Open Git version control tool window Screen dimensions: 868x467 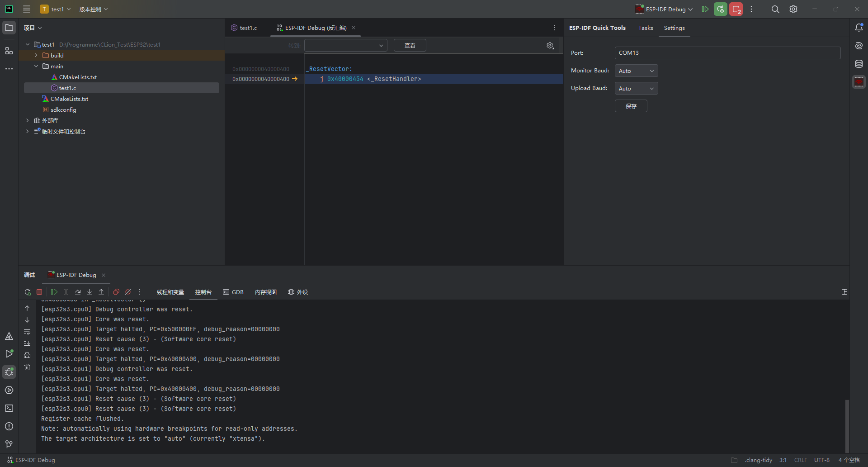(x=9, y=444)
